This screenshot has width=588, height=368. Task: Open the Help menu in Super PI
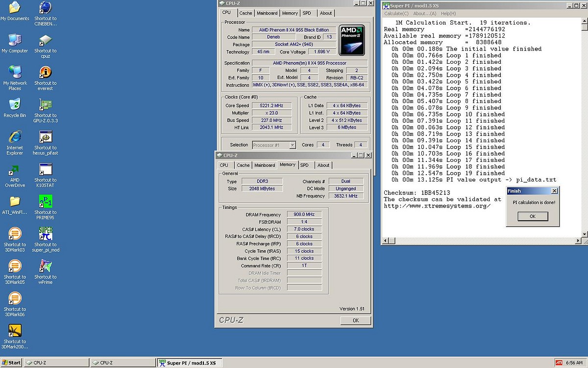pyautogui.click(x=448, y=14)
